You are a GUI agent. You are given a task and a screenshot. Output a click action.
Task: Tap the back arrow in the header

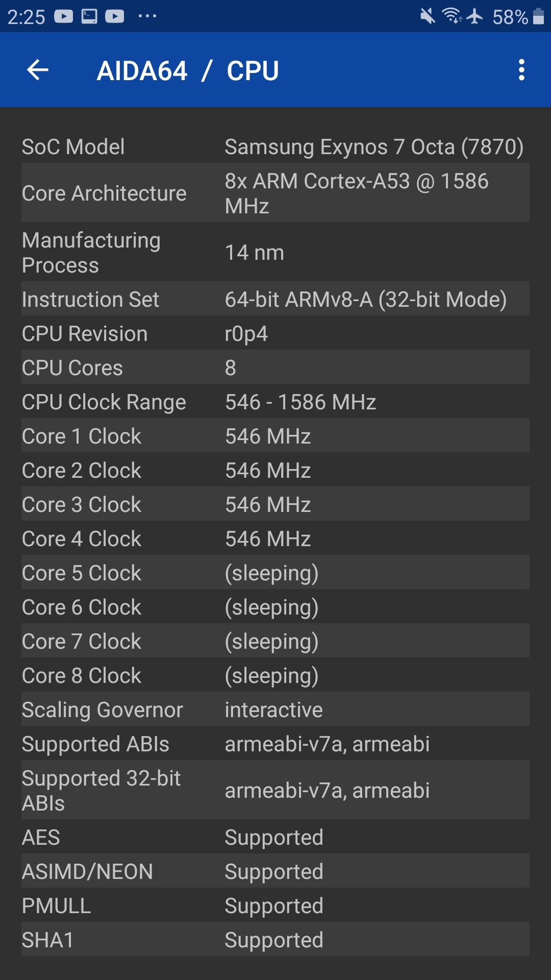point(37,70)
